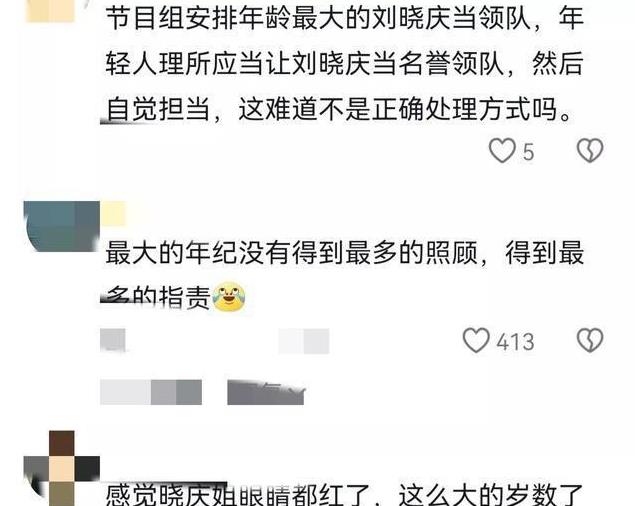Open the blurred yellow username beside blue-gray avatar
This screenshot has width=635, height=506.
113,214
